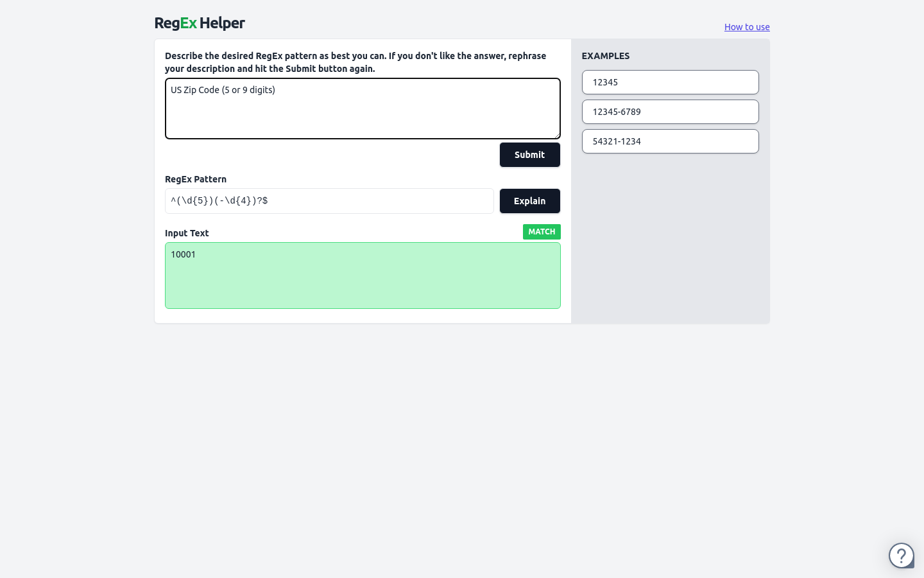Screen dimensions: 924x578
Task: Open the help question mark icon
Action: tap(901, 556)
